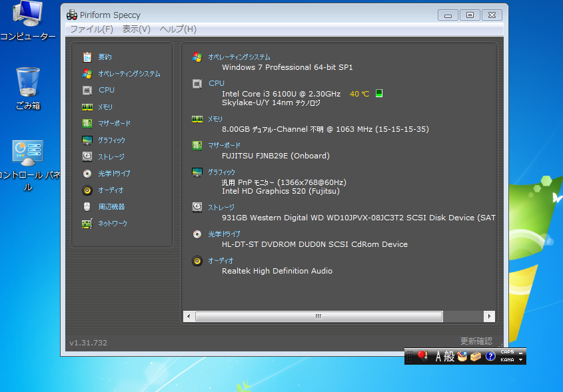Open the IME toolbox icon on language bar

(476, 357)
